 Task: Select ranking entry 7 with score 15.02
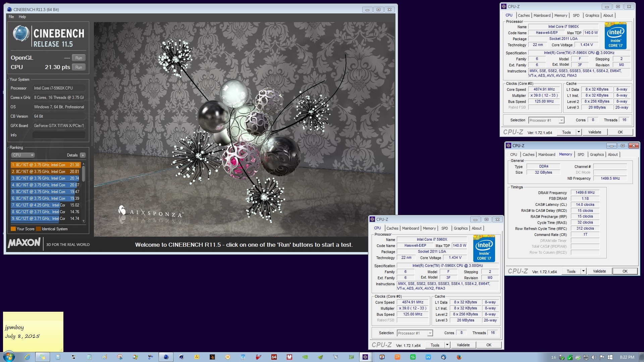tap(46, 205)
